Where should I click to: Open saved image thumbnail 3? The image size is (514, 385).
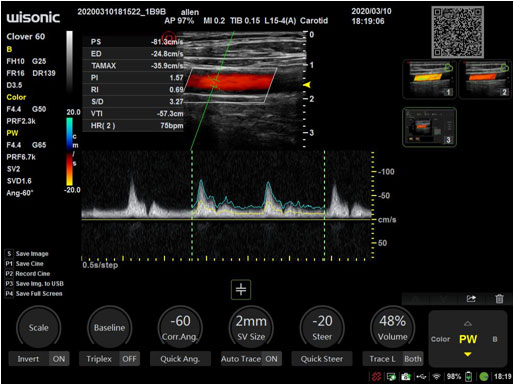tap(429, 127)
